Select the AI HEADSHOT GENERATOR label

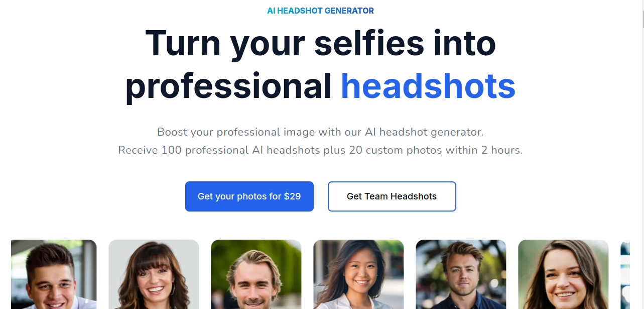click(320, 11)
